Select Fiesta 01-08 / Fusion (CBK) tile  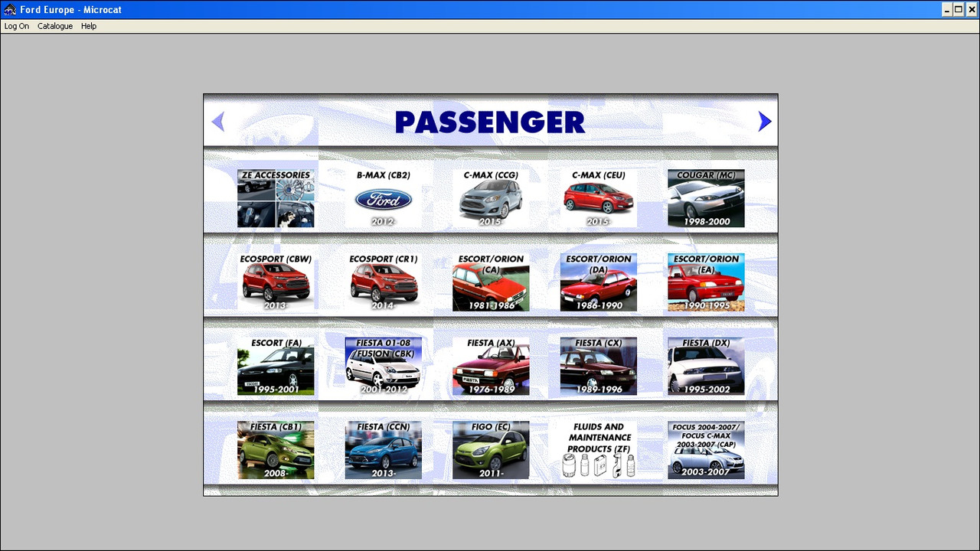point(384,367)
